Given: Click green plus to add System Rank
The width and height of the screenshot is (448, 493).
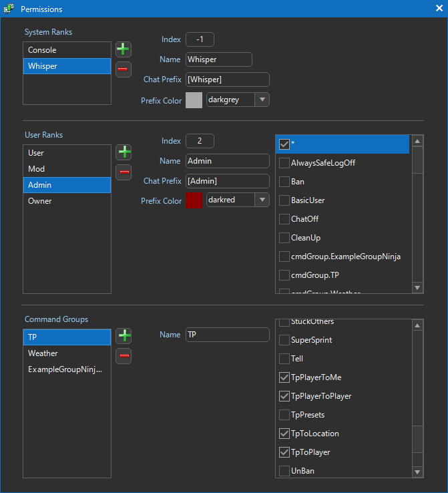Looking at the screenshot, I should tap(124, 49).
